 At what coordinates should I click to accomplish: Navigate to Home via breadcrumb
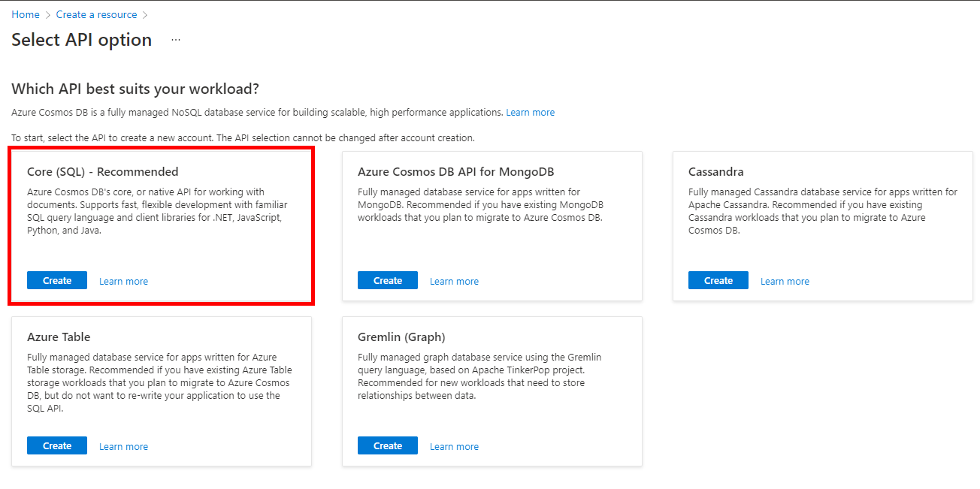[x=25, y=14]
